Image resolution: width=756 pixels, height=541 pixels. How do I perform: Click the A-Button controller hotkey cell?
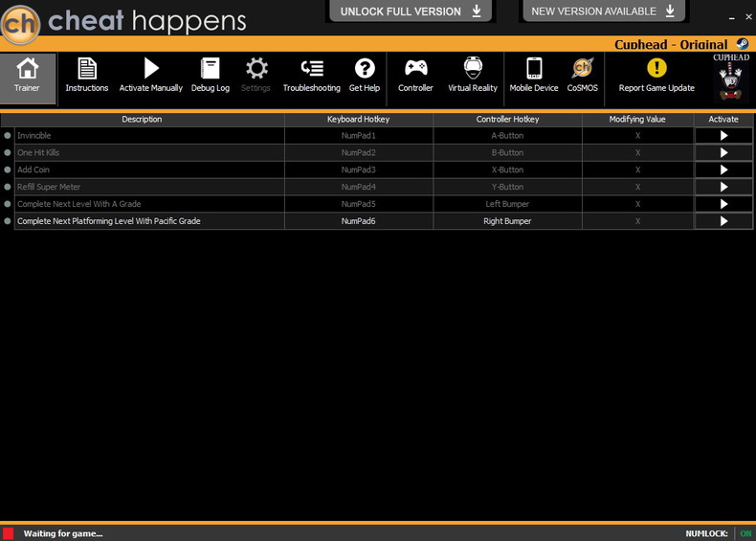(507, 136)
